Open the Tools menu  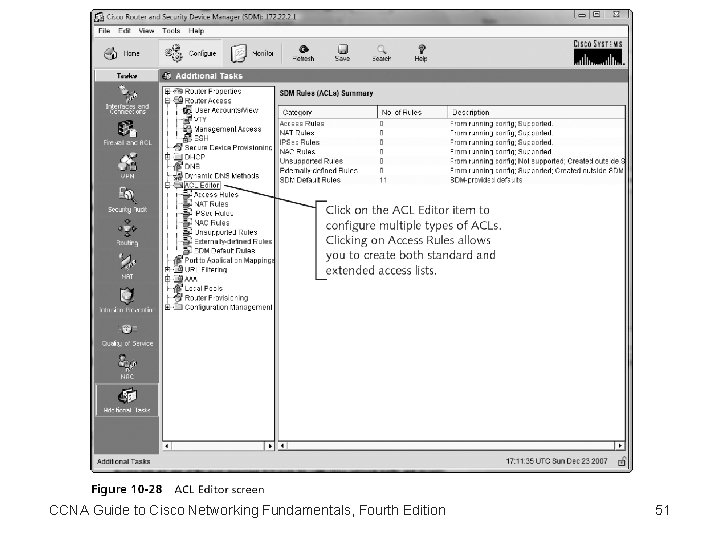[171, 31]
